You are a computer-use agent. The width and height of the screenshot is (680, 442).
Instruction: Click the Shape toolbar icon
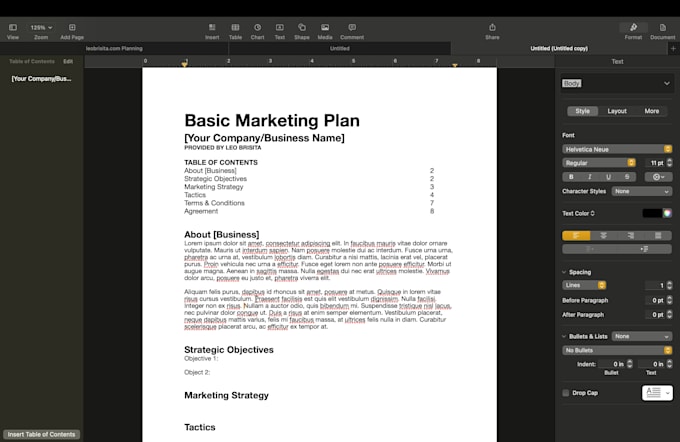(302, 28)
